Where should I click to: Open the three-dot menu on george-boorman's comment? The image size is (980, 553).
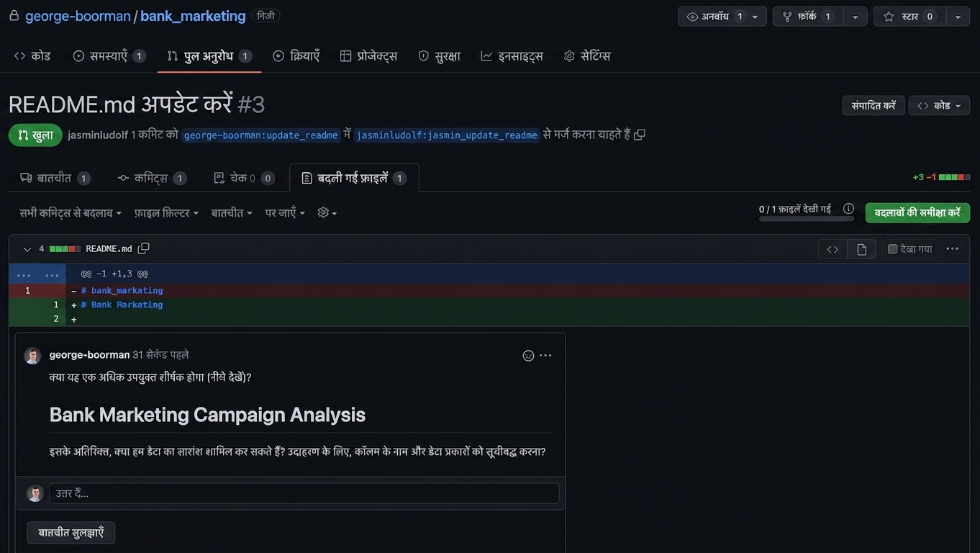click(546, 356)
